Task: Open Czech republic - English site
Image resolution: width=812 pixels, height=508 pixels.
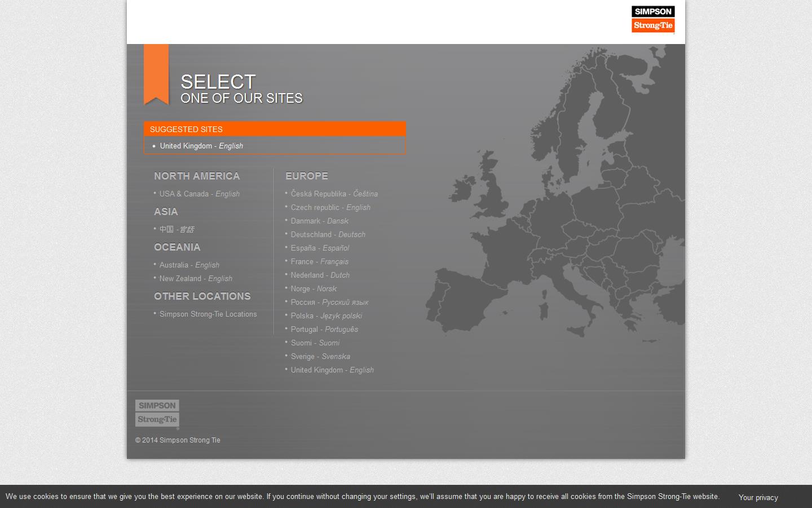Action: click(x=330, y=208)
